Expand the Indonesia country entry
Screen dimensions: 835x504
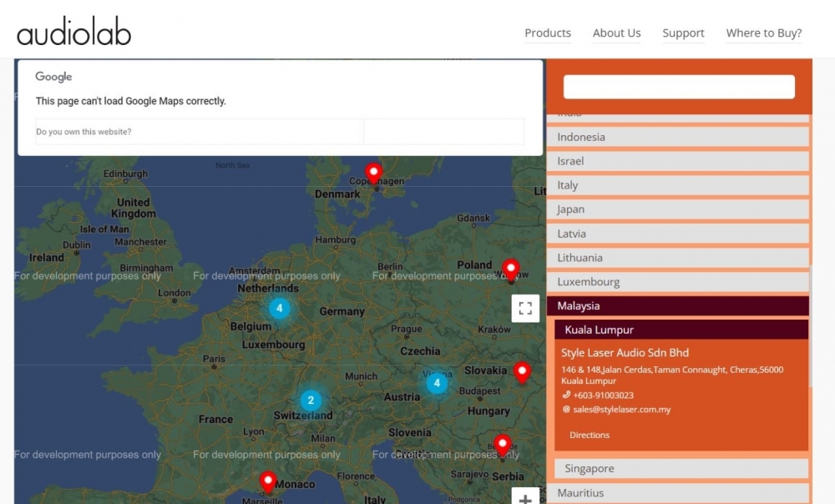677,137
